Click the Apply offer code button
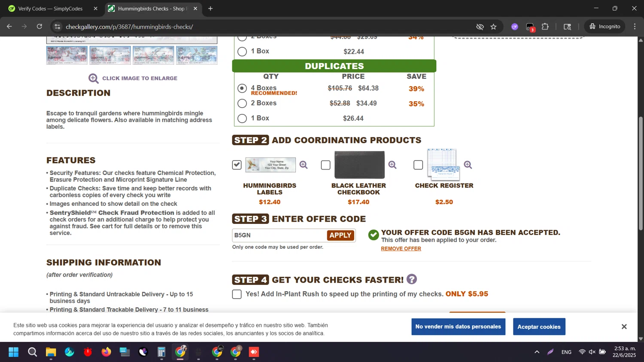This screenshot has height=362, width=644. click(x=340, y=235)
